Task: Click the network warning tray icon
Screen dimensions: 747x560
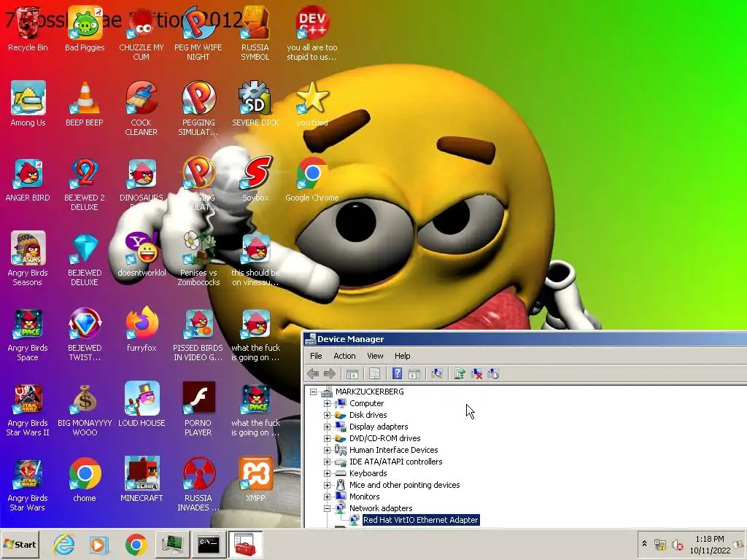Action: [x=659, y=544]
